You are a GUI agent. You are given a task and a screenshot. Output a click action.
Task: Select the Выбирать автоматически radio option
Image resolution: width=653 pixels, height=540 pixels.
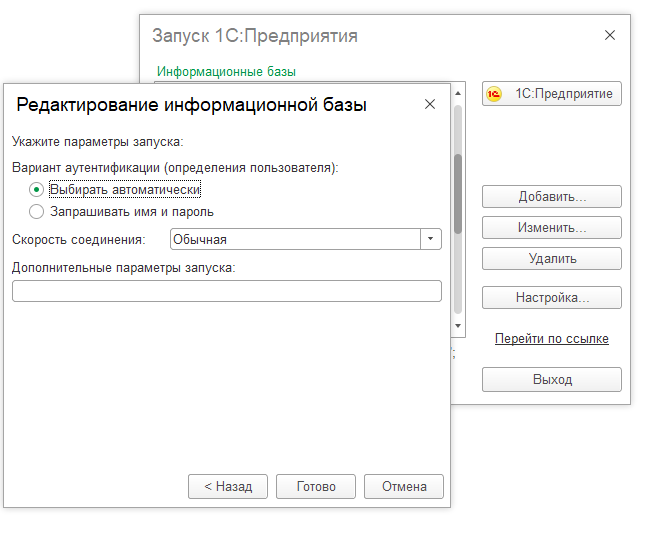point(37,189)
